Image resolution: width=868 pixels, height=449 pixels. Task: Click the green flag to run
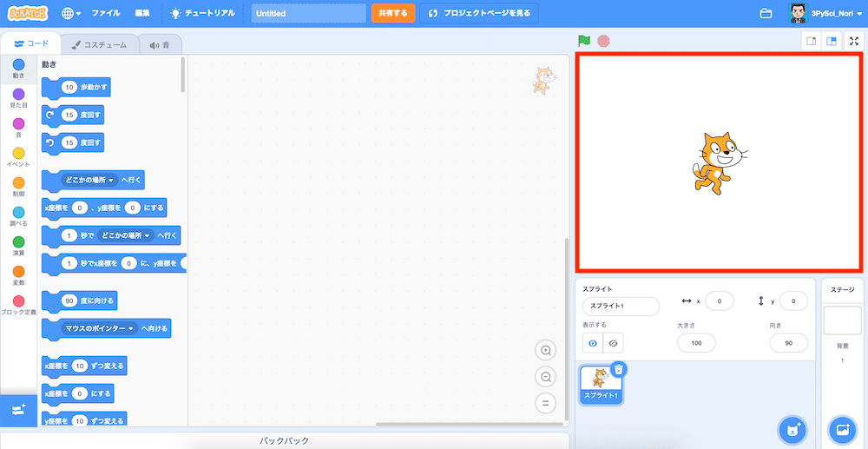coord(584,41)
